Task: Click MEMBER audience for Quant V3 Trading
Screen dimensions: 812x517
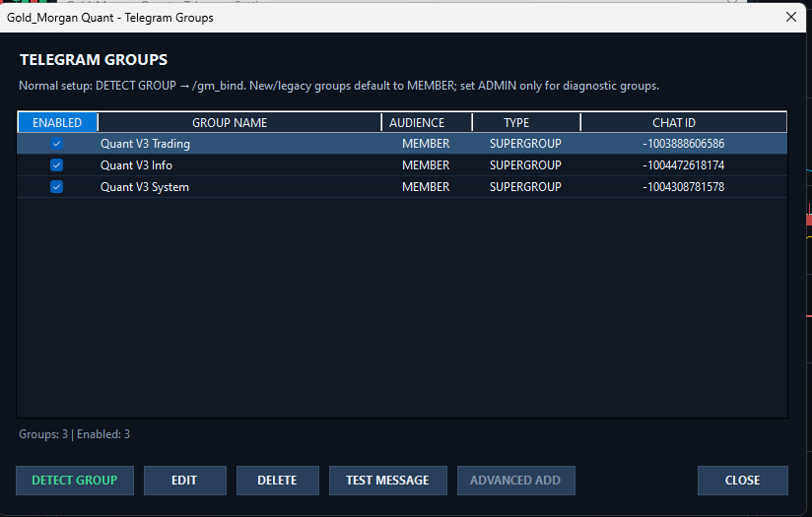Action: [426, 144]
